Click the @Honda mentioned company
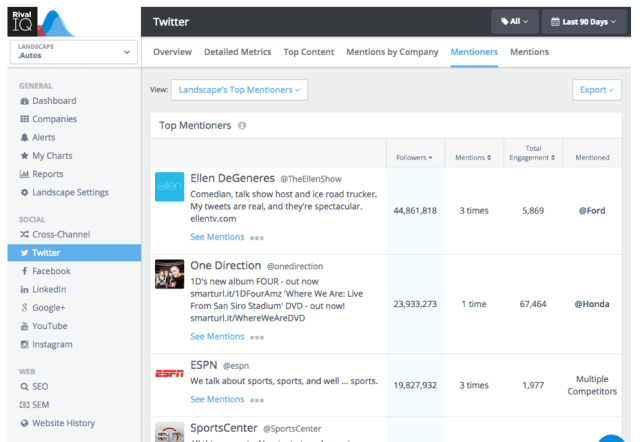This screenshot has width=640, height=442. (x=592, y=304)
